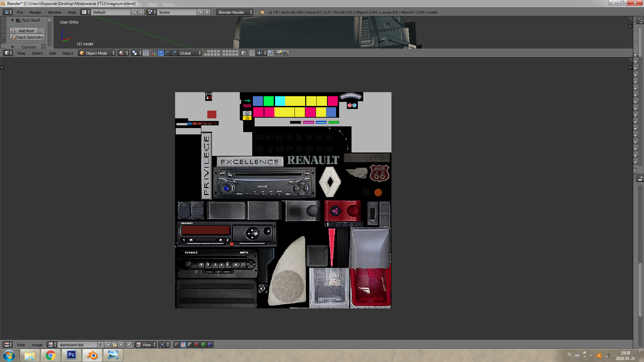644x362 pixels.
Task: Render OpenGL animation of viewport
Action: [285, 53]
